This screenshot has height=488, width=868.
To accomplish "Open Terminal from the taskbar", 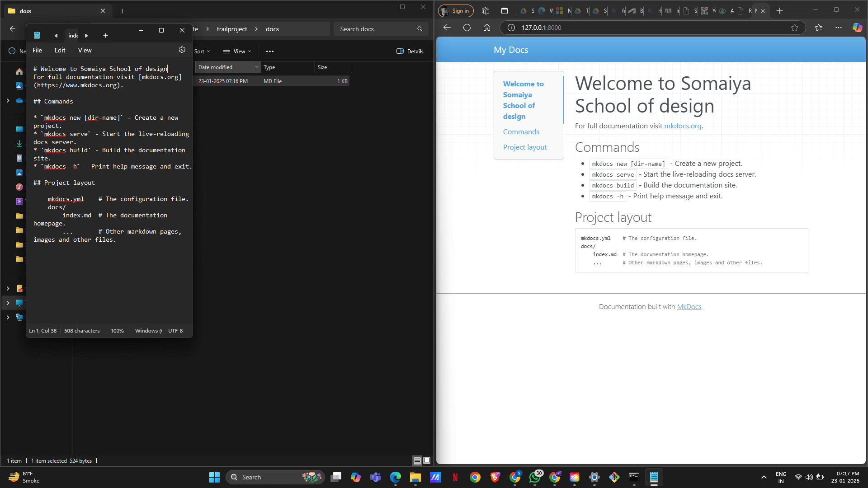I will point(634,477).
